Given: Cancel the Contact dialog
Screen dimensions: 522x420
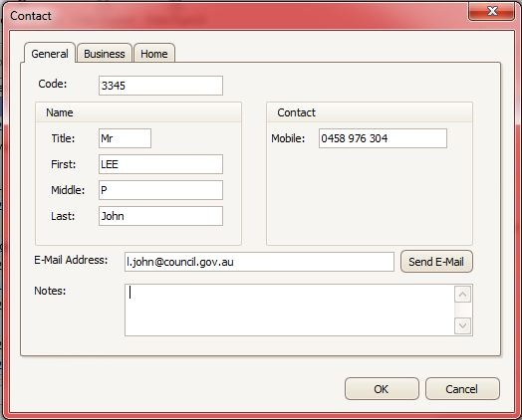Looking at the screenshot, I should pyautogui.click(x=462, y=389).
